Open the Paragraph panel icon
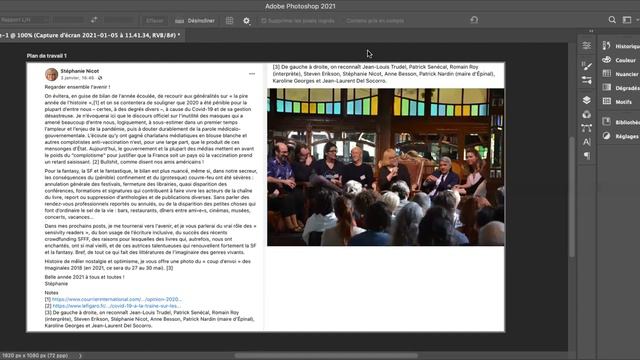This screenshot has width=640, height=360. coord(587,156)
